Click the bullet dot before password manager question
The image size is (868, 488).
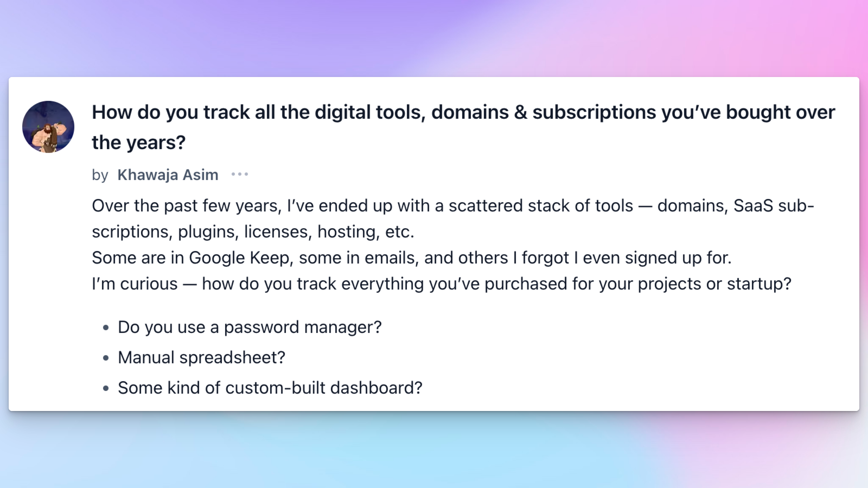[x=106, y=327]
